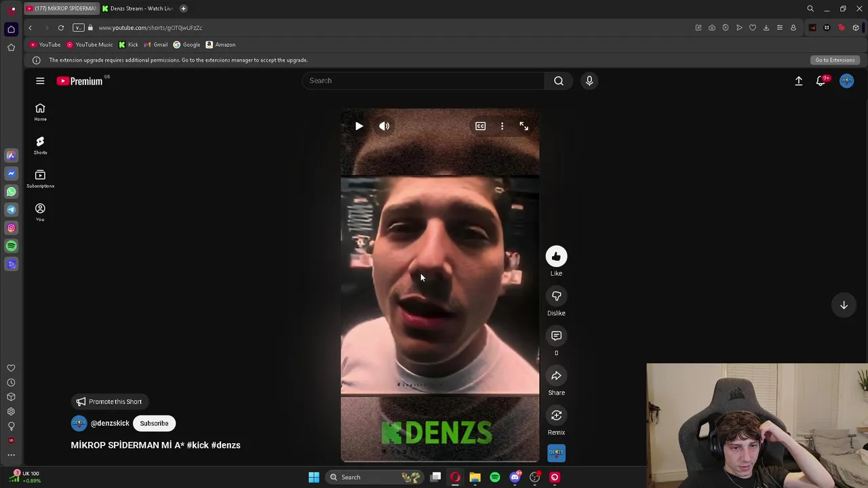
Task: Click the address bar URL
Action: tap(151, 28)
